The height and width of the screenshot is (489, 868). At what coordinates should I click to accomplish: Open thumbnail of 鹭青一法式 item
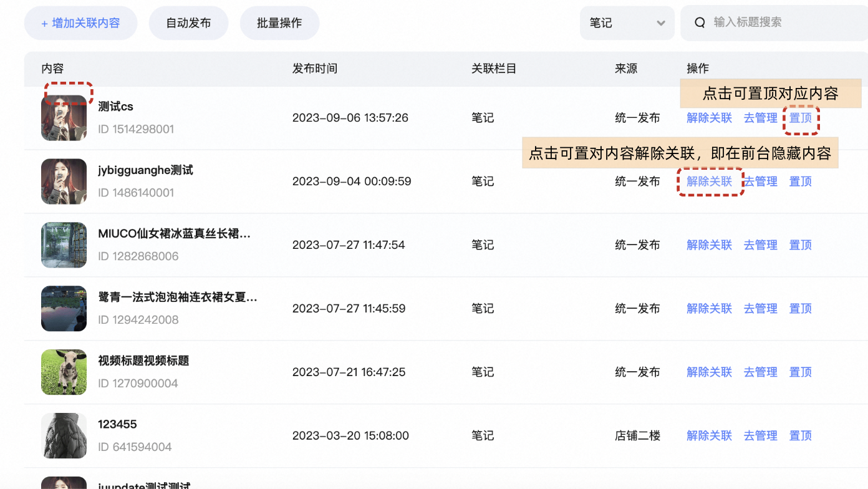coord(64,309)
